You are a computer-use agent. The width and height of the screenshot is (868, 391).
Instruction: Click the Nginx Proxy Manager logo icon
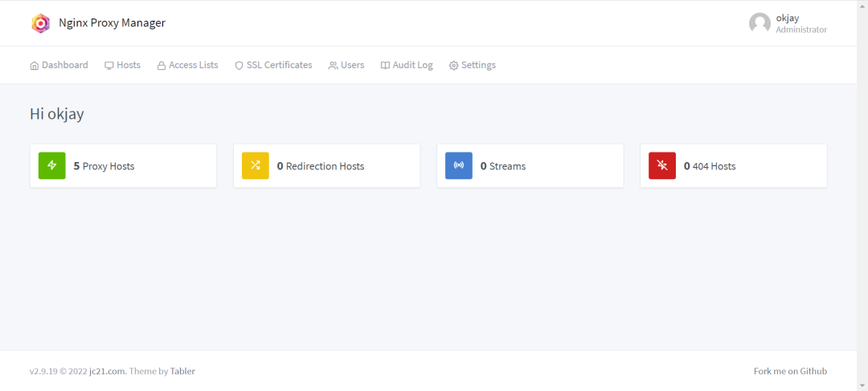tap(40, 23)
